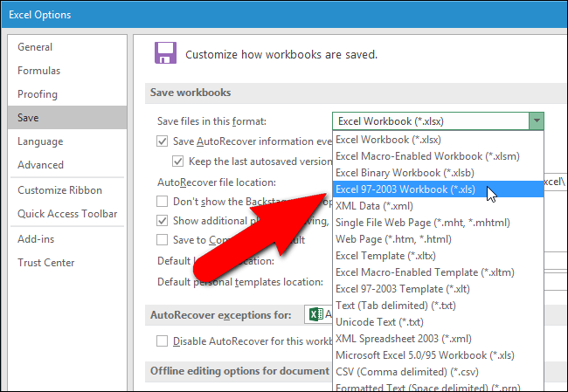Open AutoRecover exceptions workbook dropdown
This screenshot has width=568, height=392.
(319, 314)
